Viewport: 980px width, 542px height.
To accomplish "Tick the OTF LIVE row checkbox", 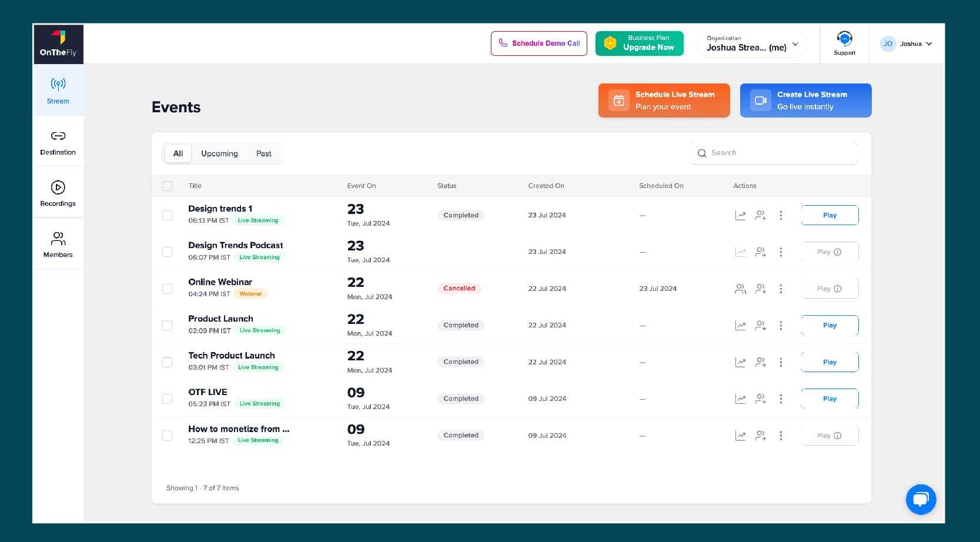I will pyautogui.click(x=168, y=399).
